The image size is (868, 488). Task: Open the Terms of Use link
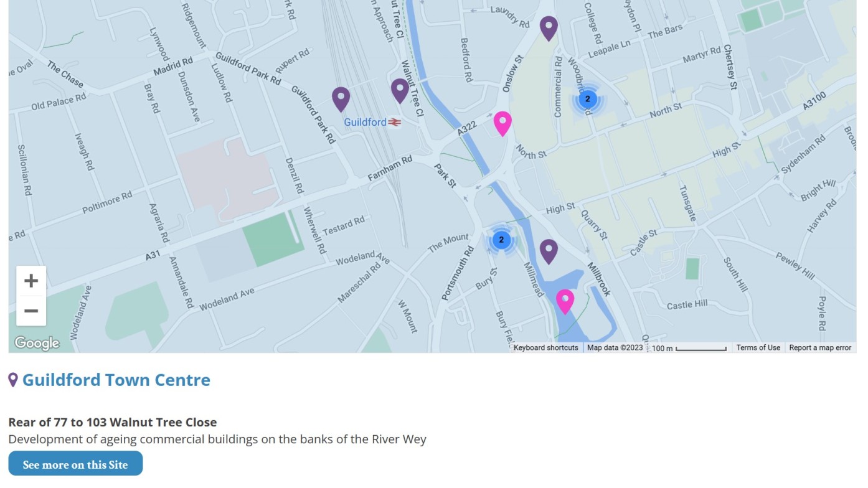(x=758, y=348)
